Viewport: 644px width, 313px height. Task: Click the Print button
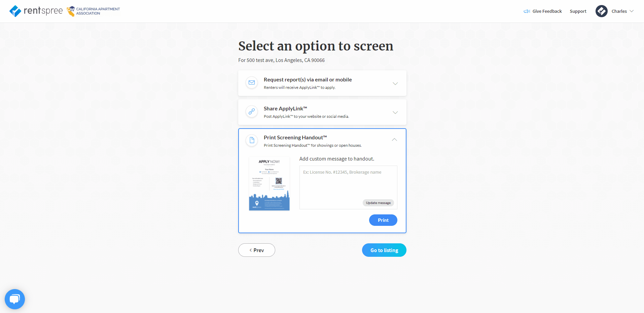click(x=383, y=220)
